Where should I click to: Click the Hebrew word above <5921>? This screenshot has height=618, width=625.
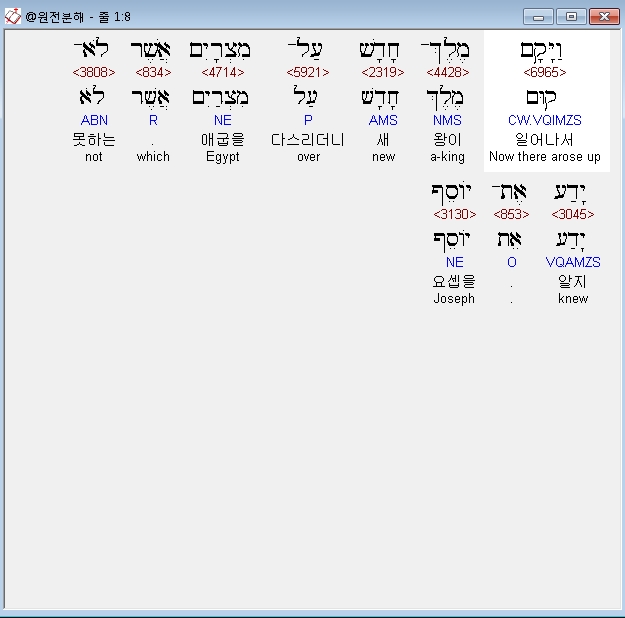click(305, 49)
